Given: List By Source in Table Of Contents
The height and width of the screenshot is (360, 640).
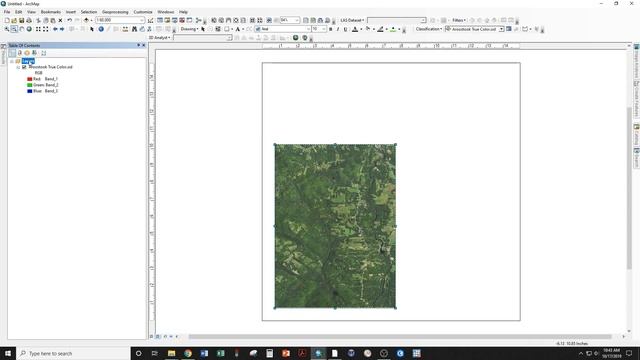Looking at the screenshot, I should coord(20,53).
